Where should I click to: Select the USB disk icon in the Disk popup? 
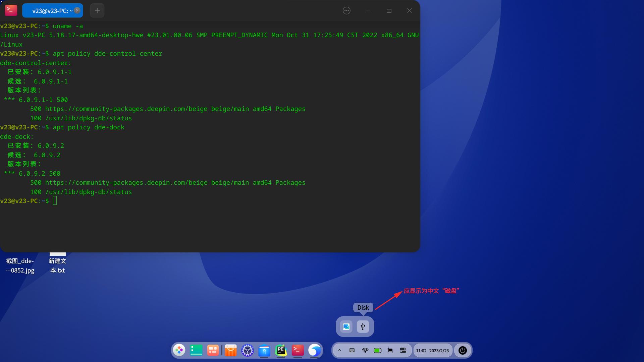(363, 326)
